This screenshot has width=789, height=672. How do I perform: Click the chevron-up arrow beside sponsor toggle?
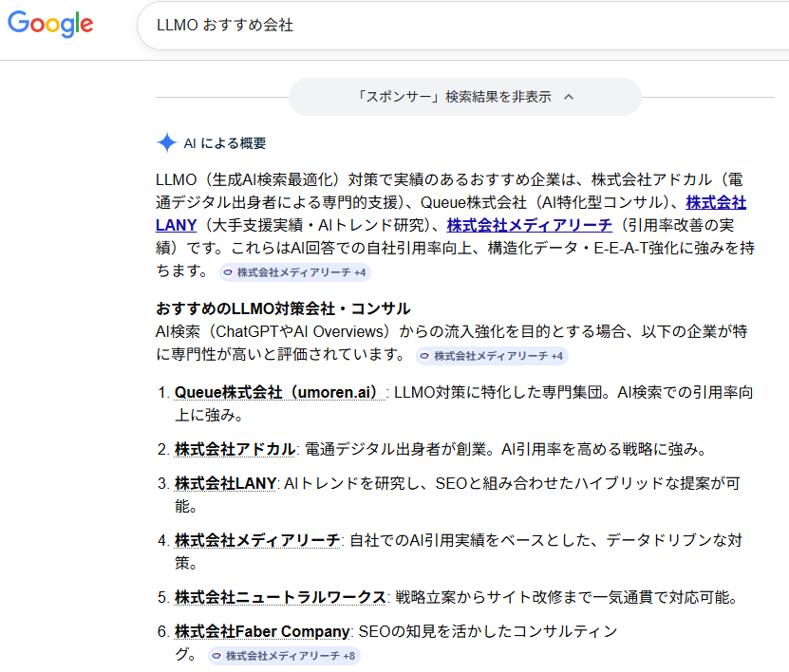(x=569, y=97)
